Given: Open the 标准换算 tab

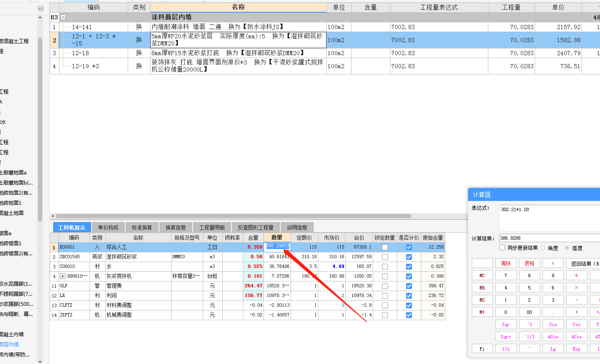Looking at the screenshot, I should (142, 227).
